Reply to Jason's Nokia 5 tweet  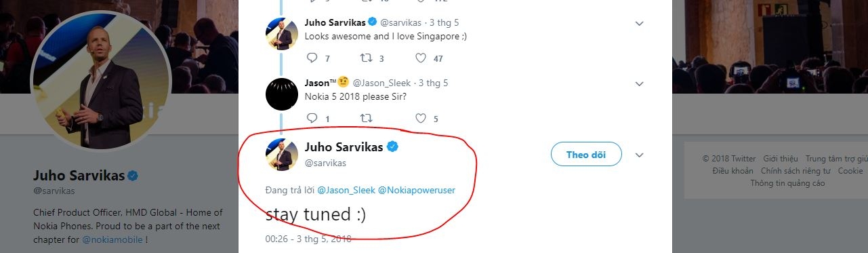[312, 118]
